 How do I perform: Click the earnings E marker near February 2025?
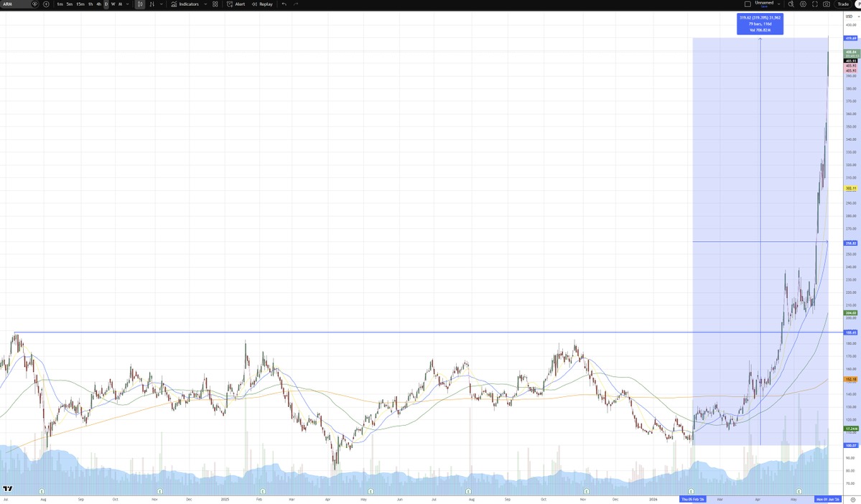point(263,491)
